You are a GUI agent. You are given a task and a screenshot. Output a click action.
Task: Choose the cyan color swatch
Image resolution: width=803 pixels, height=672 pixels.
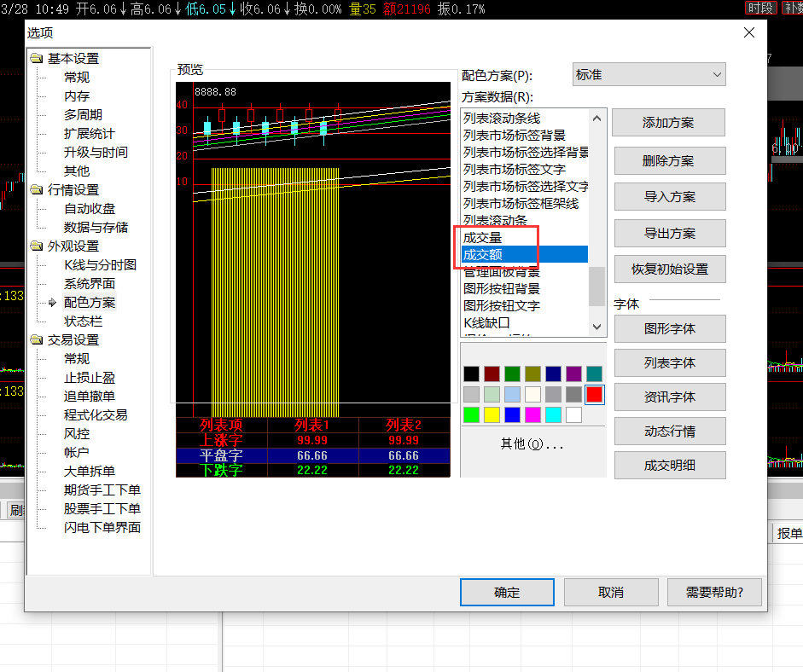pos(553,415)
